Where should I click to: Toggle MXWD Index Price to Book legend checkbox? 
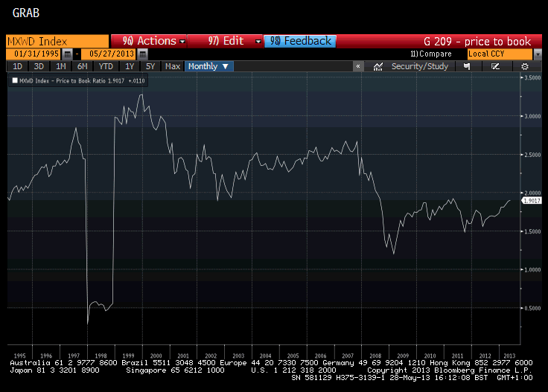coord(15,80)
